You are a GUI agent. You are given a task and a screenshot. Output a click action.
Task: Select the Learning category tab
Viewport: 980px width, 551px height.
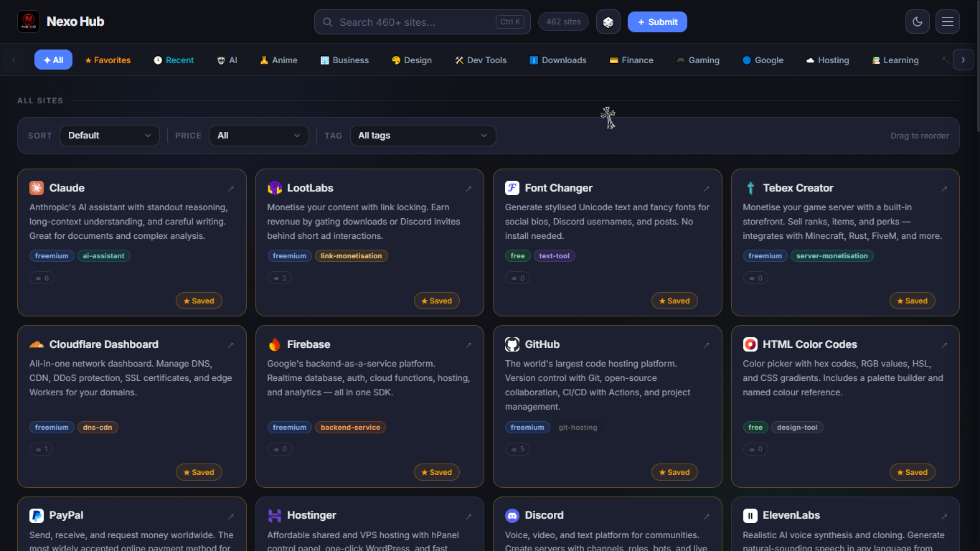click(x=895, y=60)
